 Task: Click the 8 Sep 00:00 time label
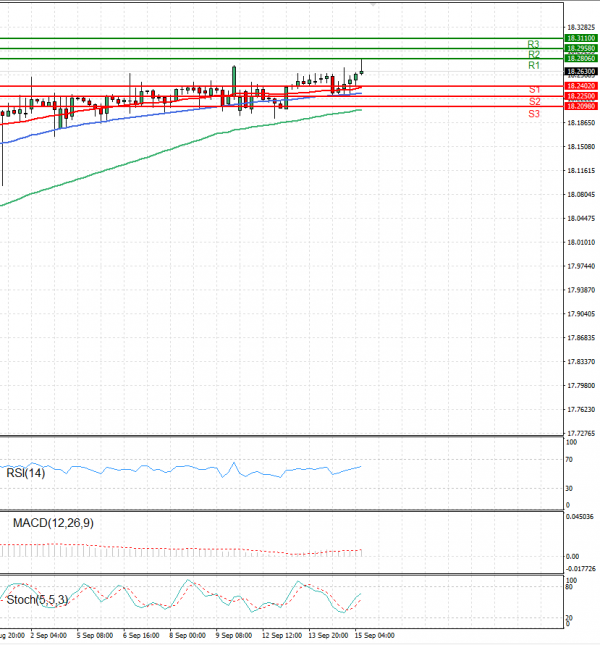coord(188,636)
